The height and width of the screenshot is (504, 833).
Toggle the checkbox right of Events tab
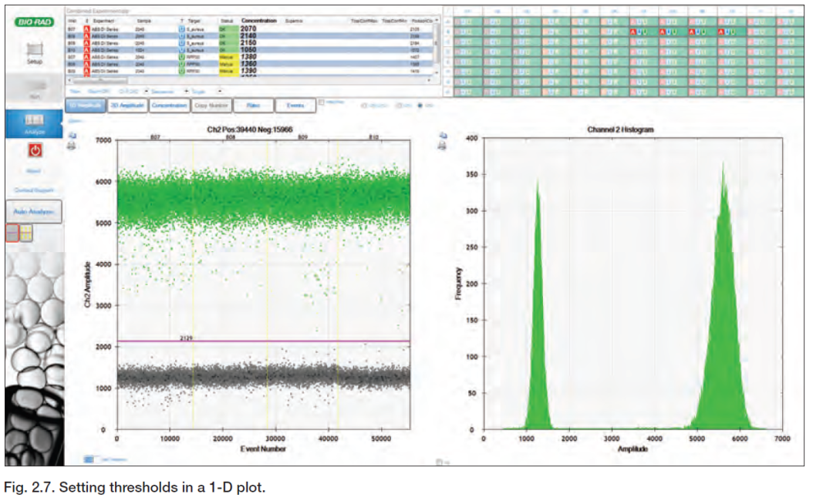coord(322,102)
